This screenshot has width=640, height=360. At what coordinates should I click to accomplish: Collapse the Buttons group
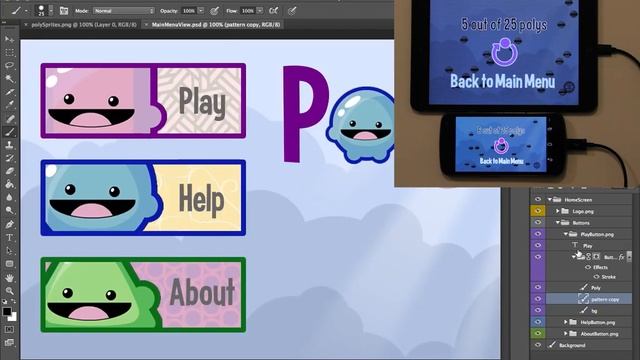(x=558, y=222)
